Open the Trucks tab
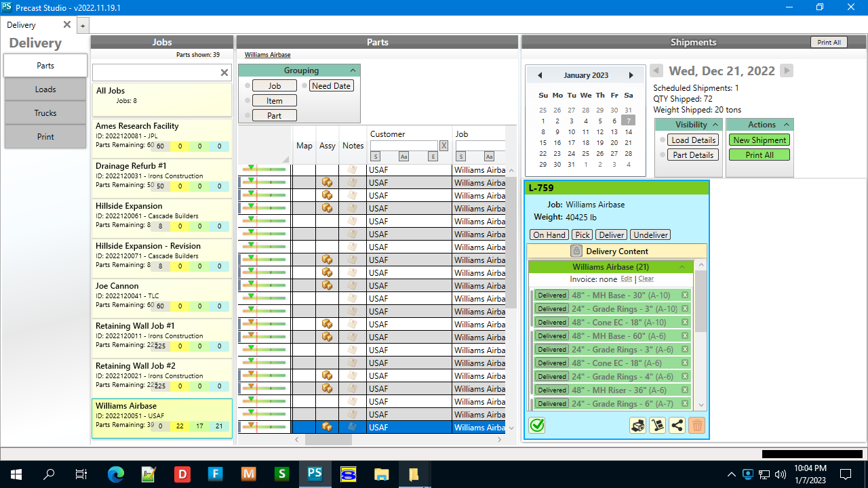 [45, 113]
